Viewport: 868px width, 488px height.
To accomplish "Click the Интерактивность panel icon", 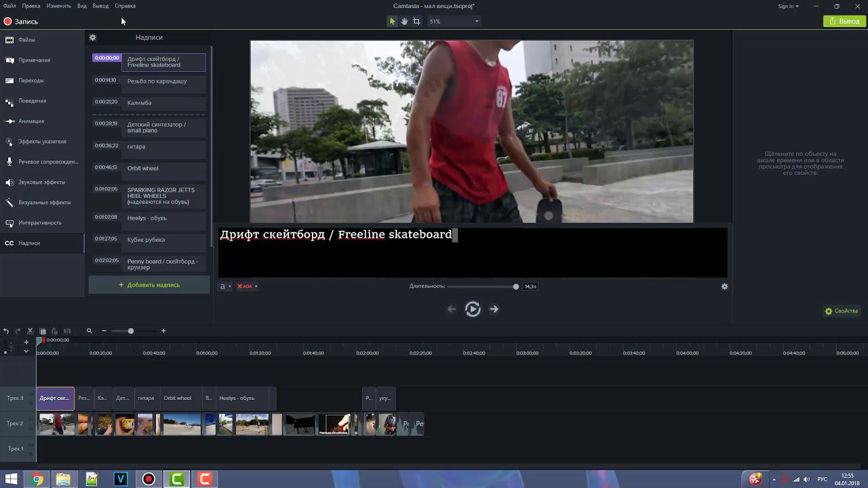I will 9,223.
